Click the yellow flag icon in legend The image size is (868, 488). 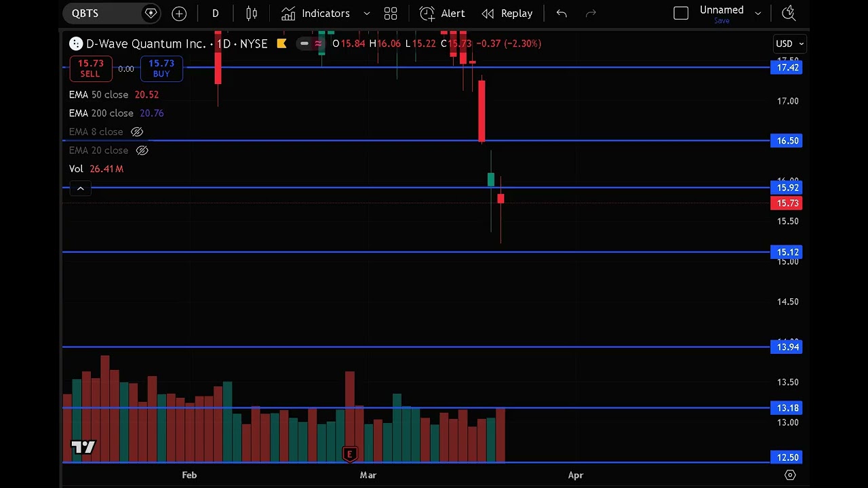click(x=281, y=43)
